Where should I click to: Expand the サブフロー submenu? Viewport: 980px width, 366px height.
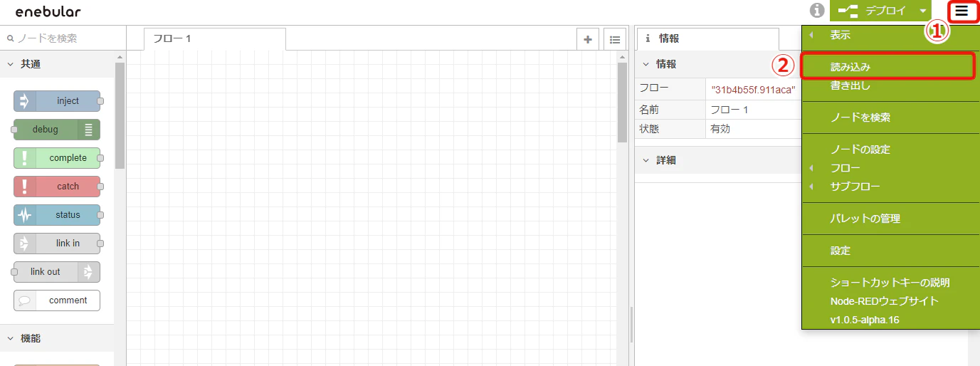tap(890, 187)
